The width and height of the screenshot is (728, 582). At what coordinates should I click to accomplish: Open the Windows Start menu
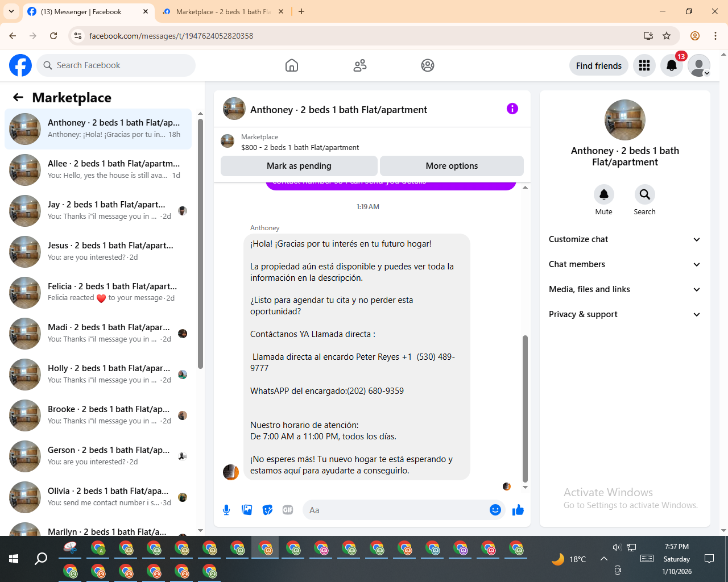coord(14,559)
